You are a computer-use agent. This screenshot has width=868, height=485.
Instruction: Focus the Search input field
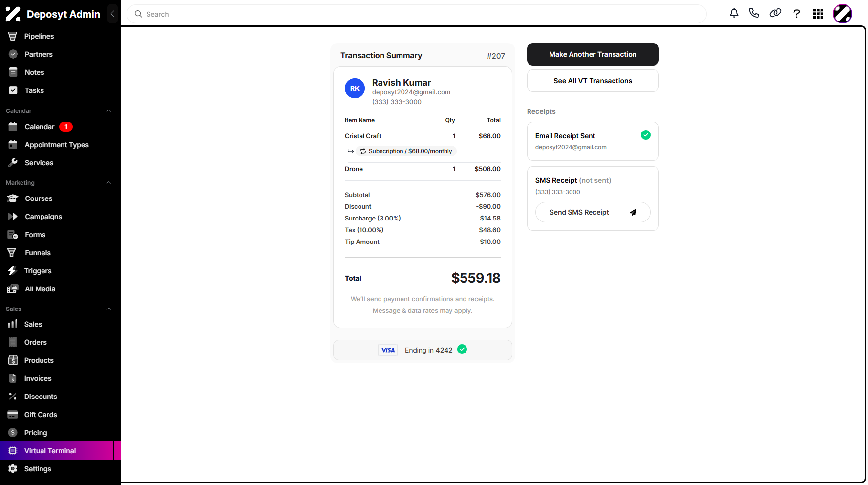pos(417,14)
